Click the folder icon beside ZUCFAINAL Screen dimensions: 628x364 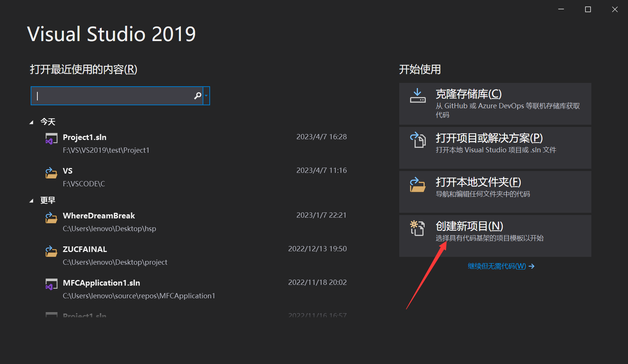[51, 251]
